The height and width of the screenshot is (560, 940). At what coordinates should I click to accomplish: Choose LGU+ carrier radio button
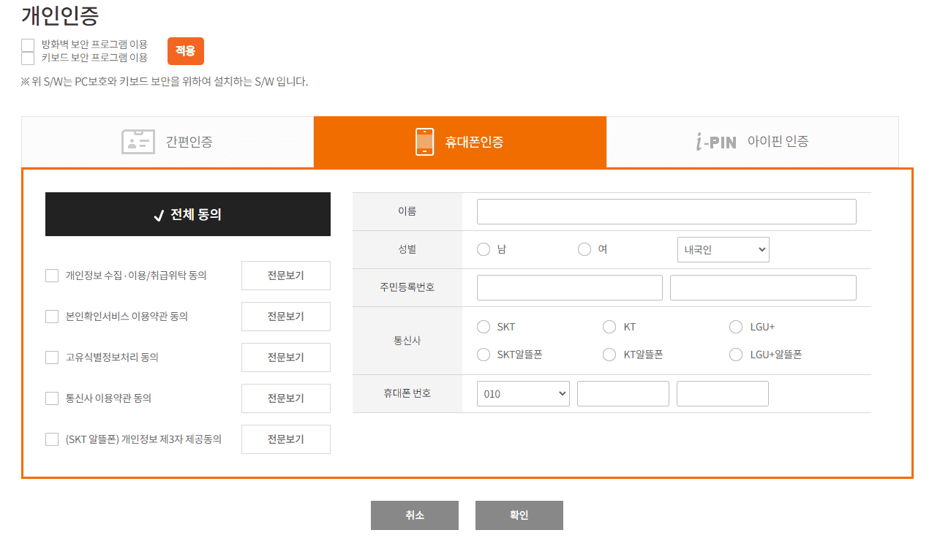pos(736,327)
